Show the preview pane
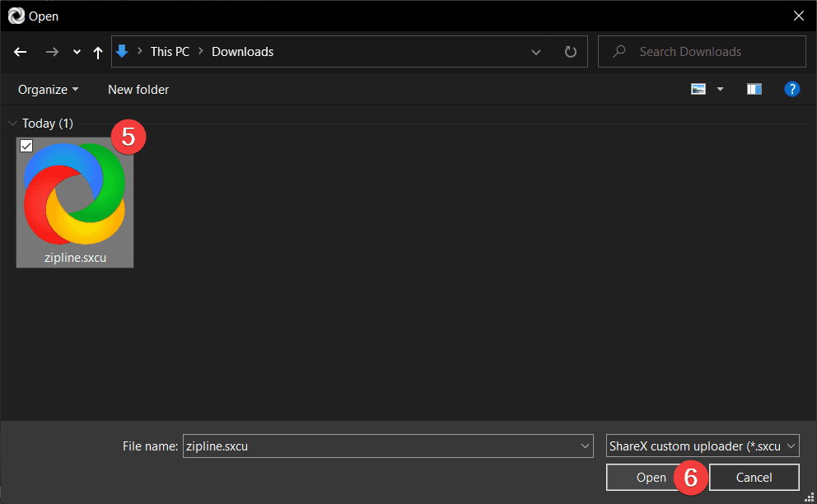This screenshot has height=504, width=817. 754,88
